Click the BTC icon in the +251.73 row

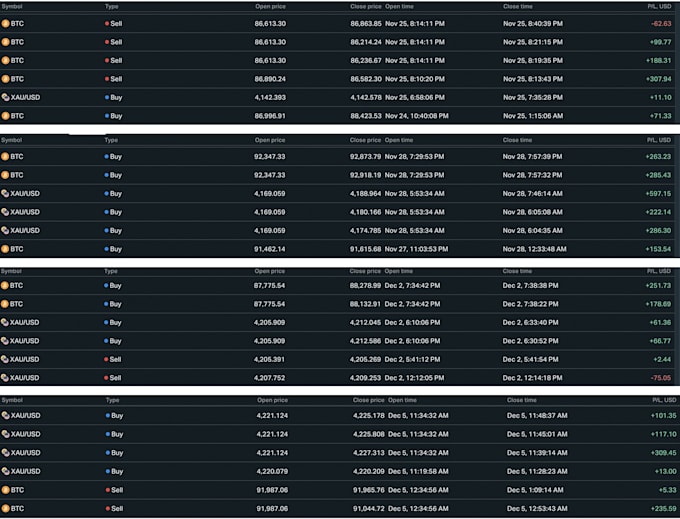click(x=5, y=285)
